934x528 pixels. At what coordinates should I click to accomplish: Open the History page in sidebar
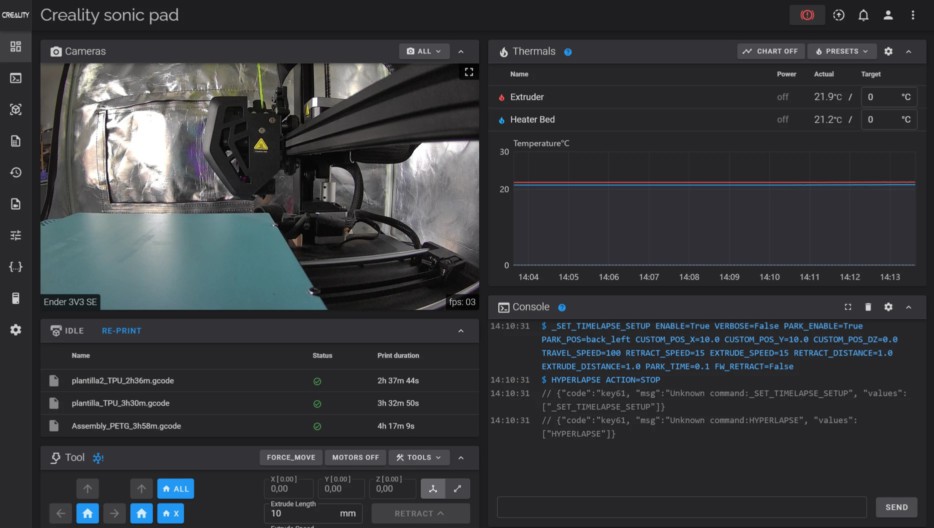tap(15, 172)
